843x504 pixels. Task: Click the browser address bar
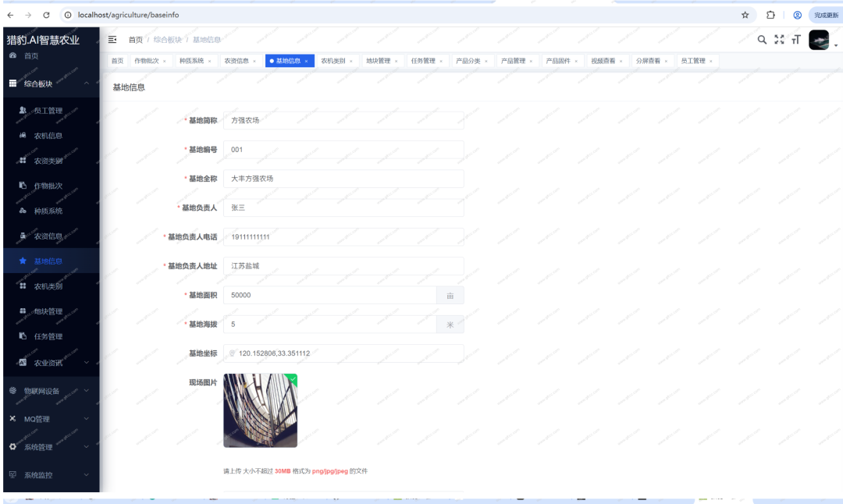[x=398, y=15]
